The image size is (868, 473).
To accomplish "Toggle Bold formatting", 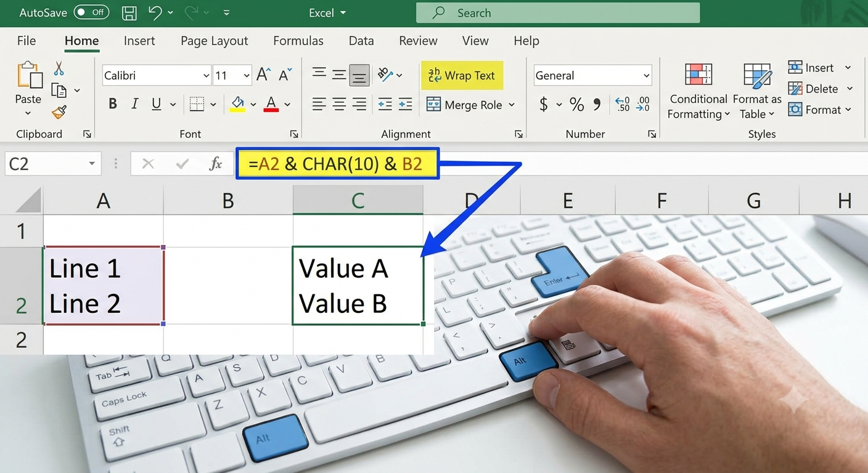I will tap(113, 104).
